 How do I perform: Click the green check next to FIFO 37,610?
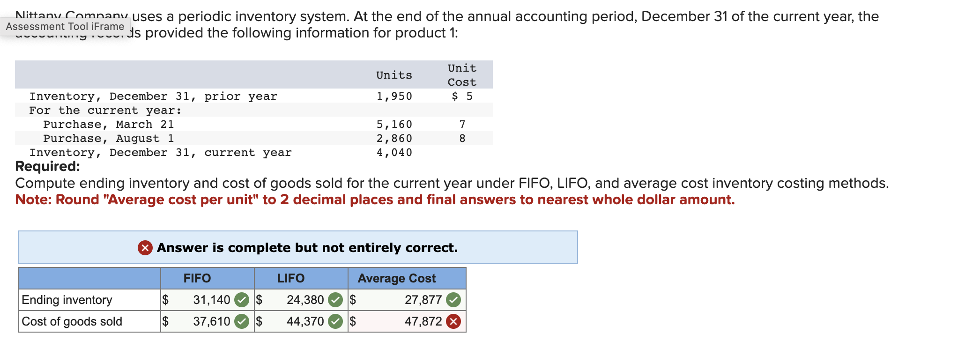click(242, 321)
